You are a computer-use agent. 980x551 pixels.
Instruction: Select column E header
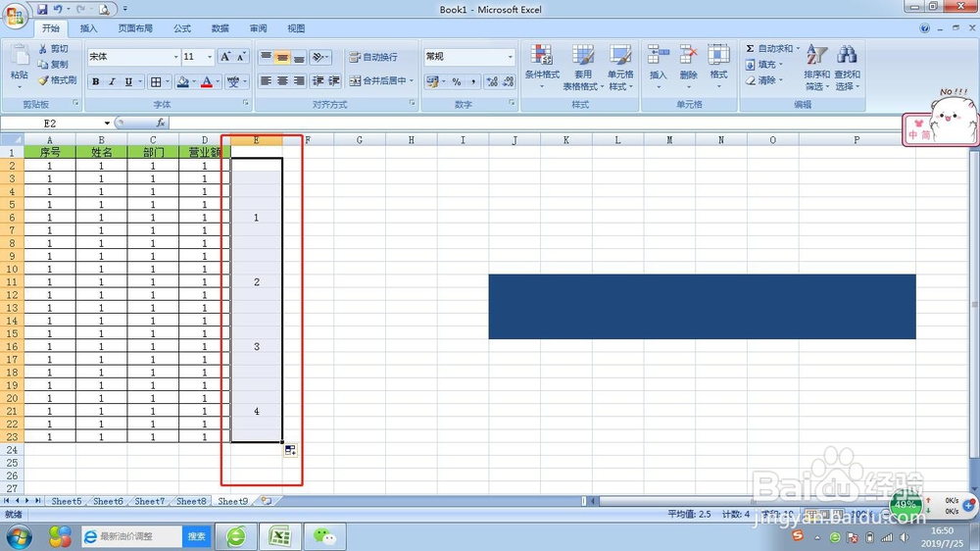point(256,140)
